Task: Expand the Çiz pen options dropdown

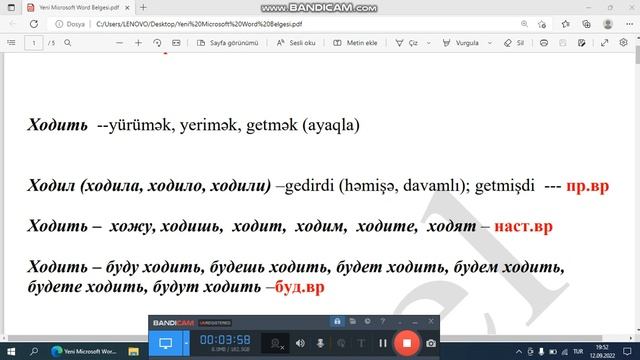Action: tap(429, 43)
